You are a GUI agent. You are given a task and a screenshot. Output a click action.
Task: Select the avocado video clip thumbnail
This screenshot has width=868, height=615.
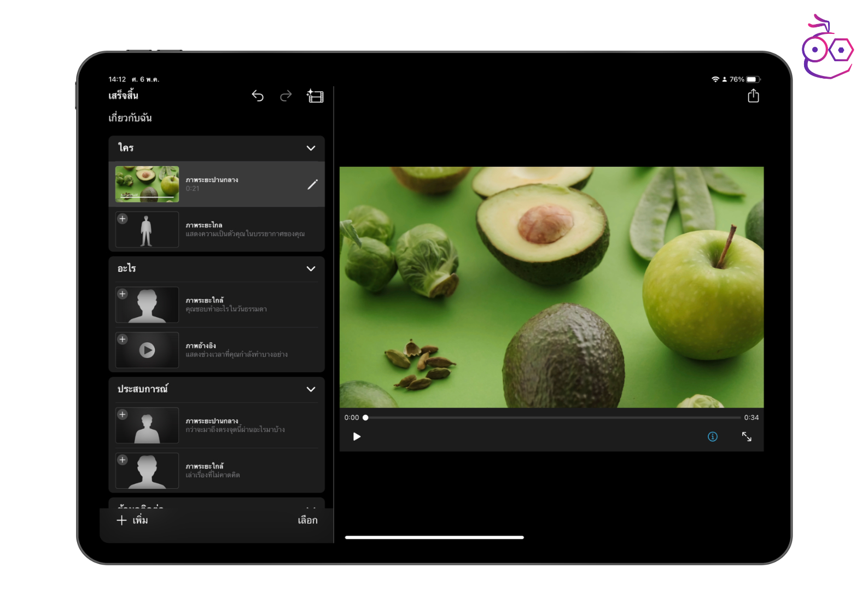147,184
